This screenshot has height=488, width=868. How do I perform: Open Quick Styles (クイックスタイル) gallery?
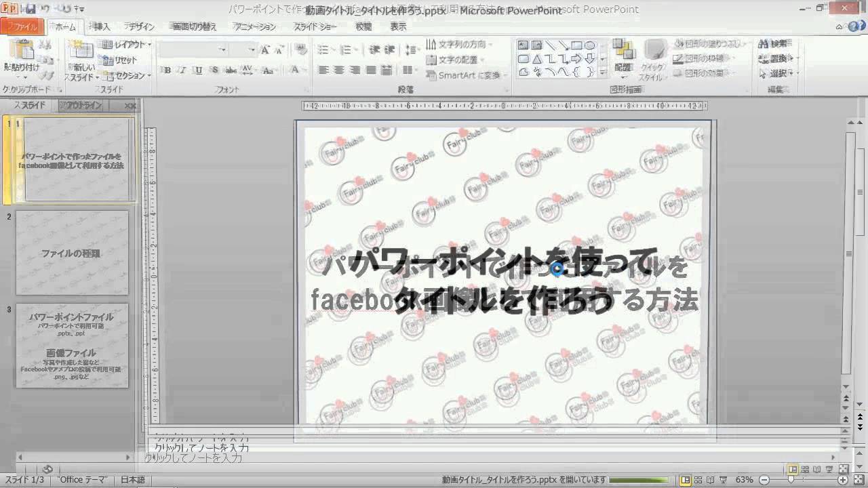652,61
